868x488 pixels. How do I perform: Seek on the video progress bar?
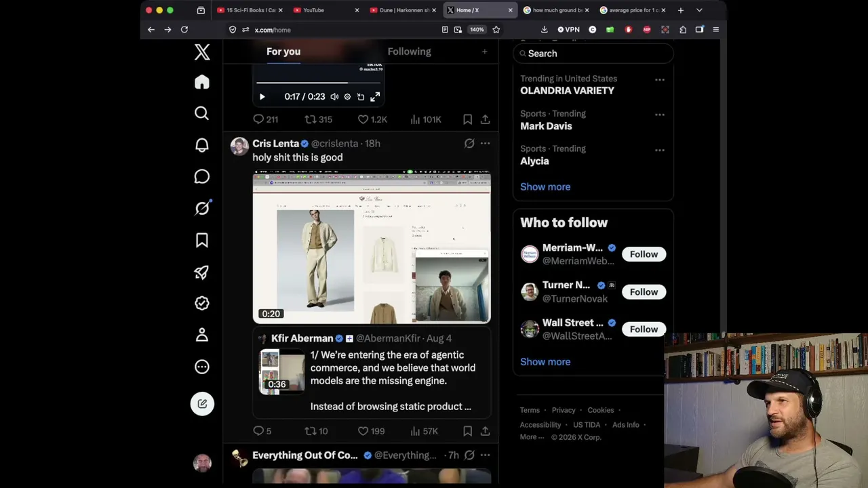319,83
